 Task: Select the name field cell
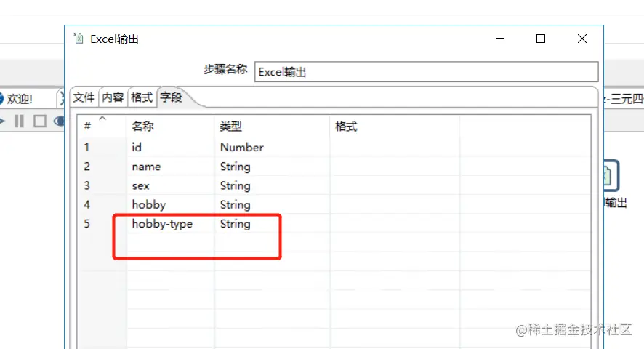pos(170,167)
